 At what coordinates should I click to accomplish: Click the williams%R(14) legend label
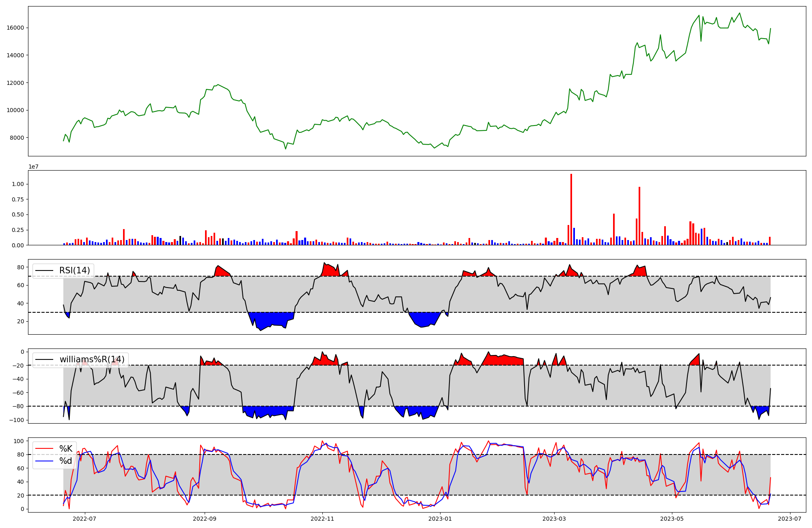click(92, 359)
